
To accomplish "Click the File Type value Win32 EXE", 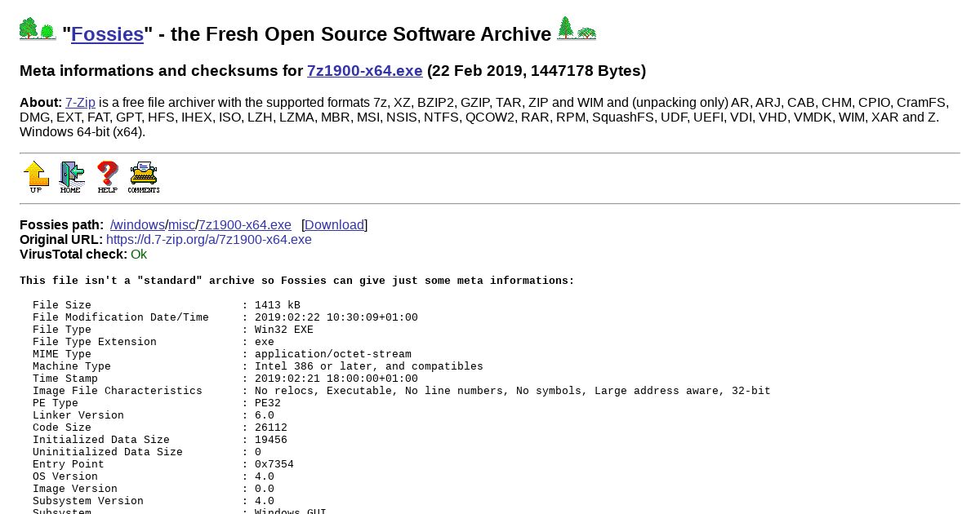I will click(x=284, y=330).
